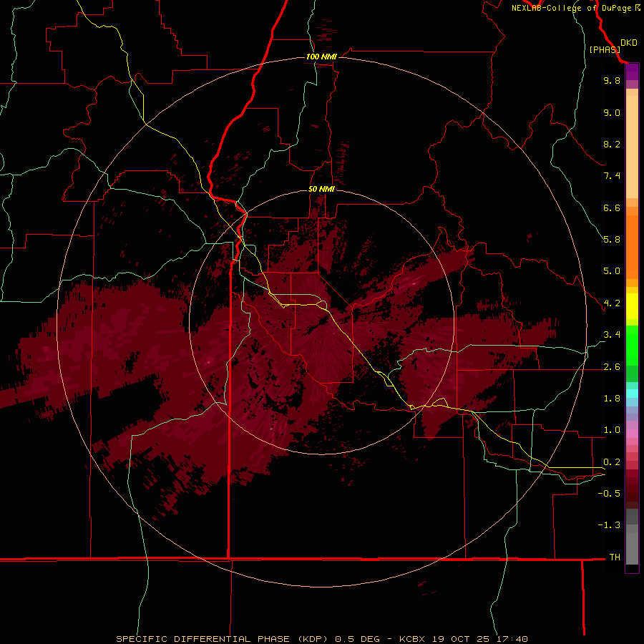This screenshot has height=644, width=644.
Task: Click the -0.5 value on the scale
Action: (609, 494)
